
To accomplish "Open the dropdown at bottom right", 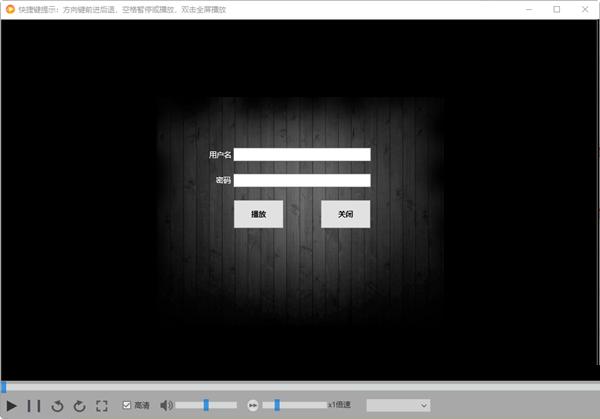I will tap(398, 405).
